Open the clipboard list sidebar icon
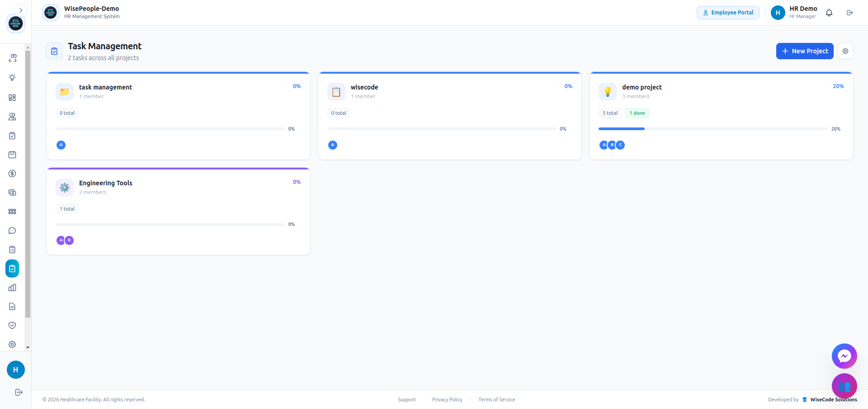The width and height of the screenshot is (868, 409). 12,249
